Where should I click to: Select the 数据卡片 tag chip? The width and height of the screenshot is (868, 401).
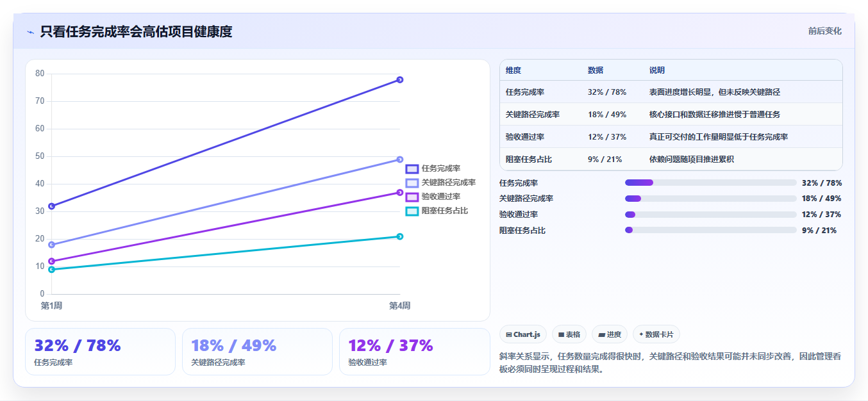656,334
